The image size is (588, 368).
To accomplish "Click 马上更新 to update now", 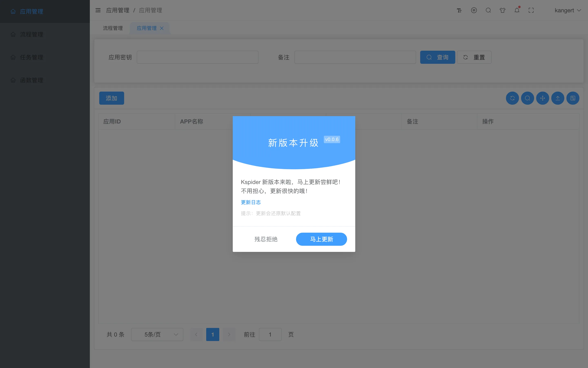I will point(321,239).
